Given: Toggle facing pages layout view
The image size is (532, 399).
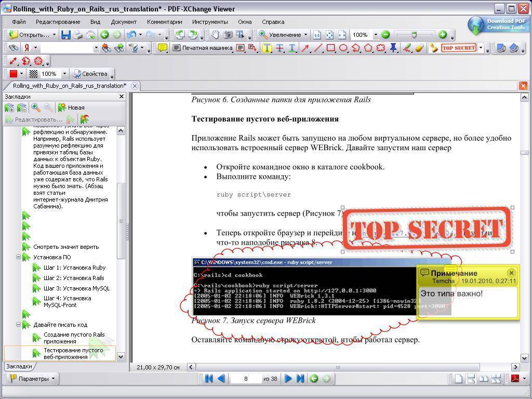Looking at the screenshot, I should coord(484,379).
